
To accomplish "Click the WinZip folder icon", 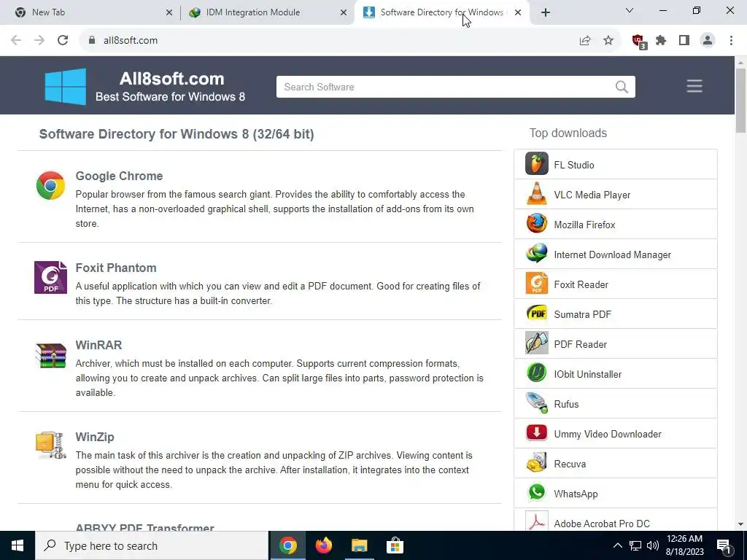I will (50, 446).
